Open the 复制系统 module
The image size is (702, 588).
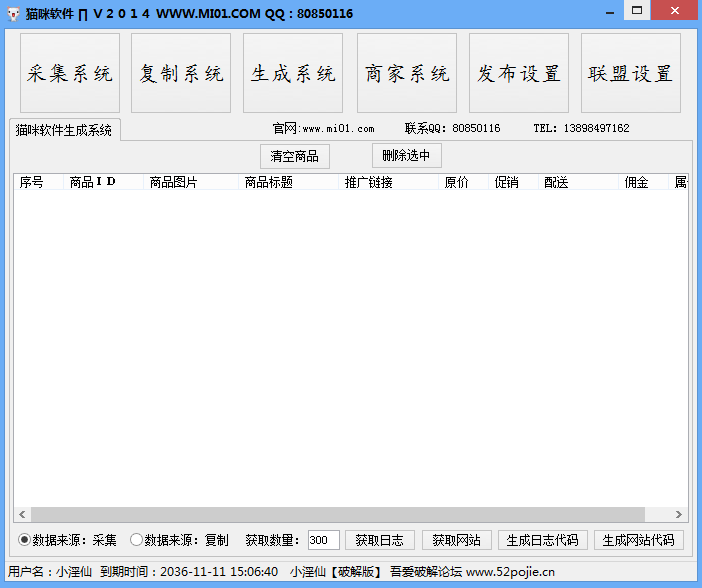[x=181, y=74]
